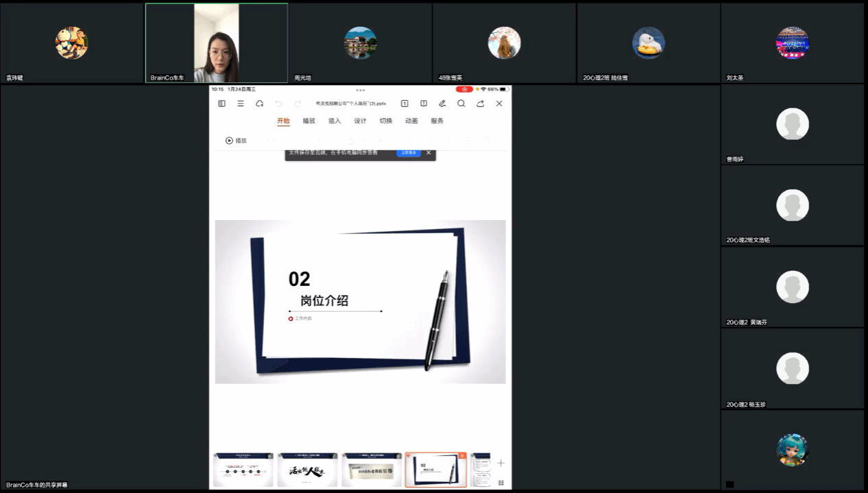The height and width of the screenshot is (493, 868).
Task: Click the blue button in notification banner
Action: (409, 153)
